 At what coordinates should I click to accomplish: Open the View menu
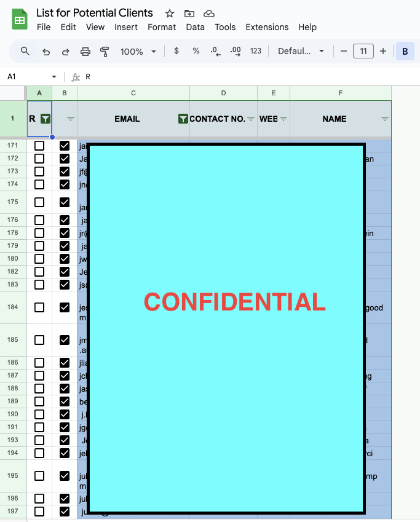tap(95, 27)
